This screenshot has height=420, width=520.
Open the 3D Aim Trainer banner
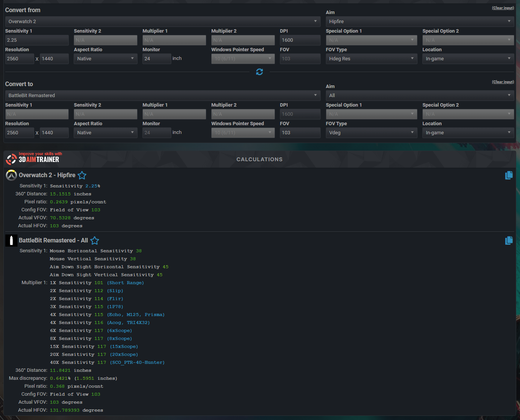34,158
